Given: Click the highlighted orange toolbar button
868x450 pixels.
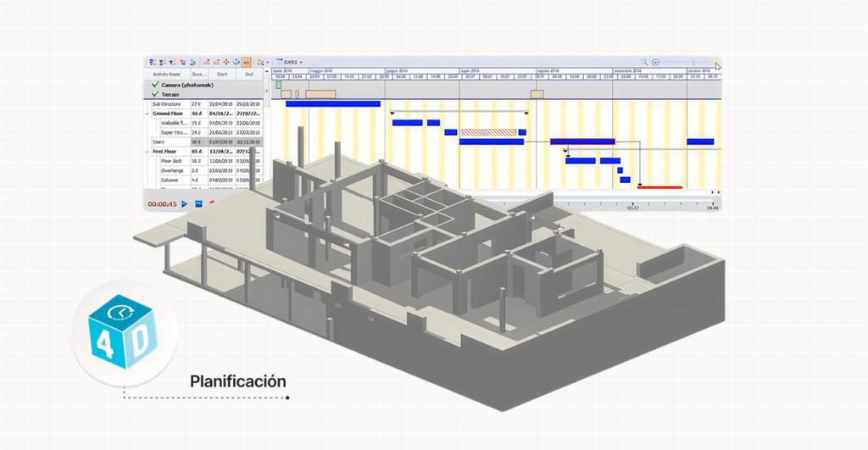Looking at the screenshot, I should (x=247, y=62).
